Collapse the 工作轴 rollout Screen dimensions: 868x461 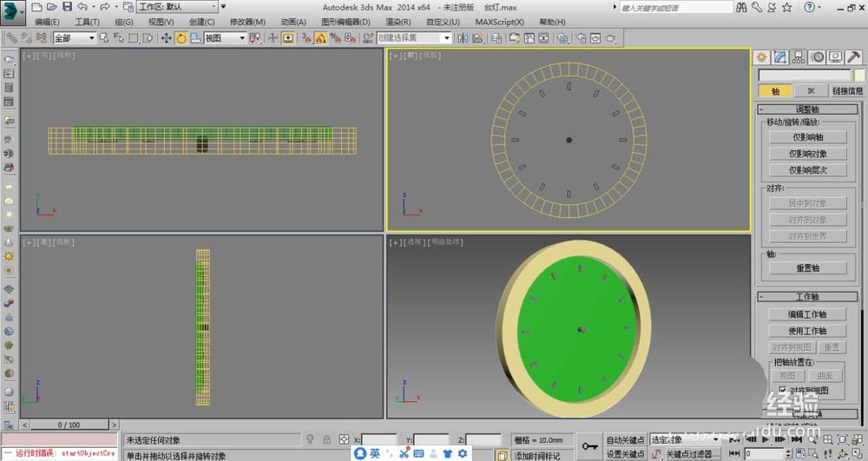tap(807, 297)
